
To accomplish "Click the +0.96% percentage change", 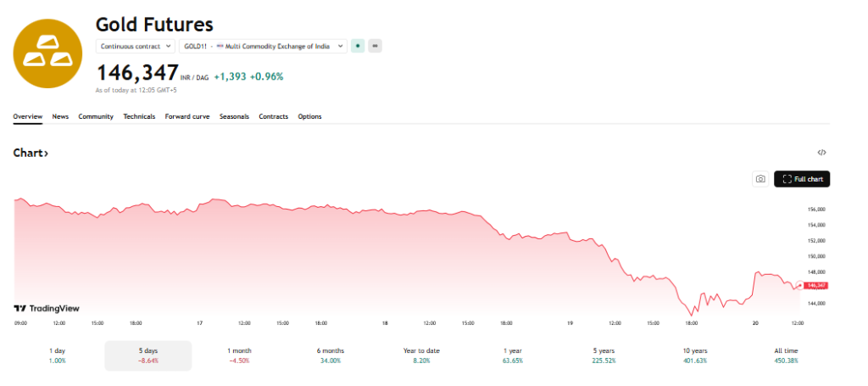I will (266, 77).
